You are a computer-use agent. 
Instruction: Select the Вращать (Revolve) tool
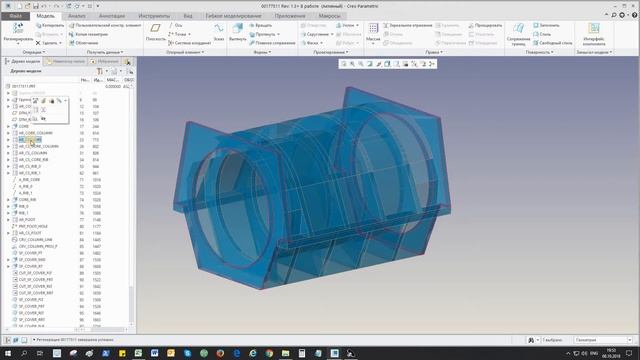[261, 25]
